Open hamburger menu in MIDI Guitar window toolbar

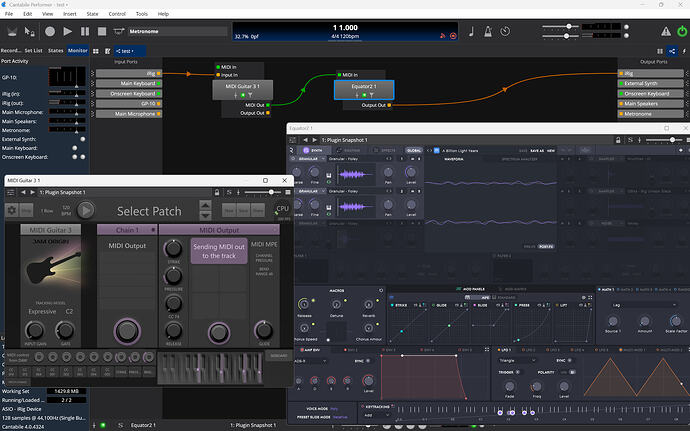click(11, 192)
